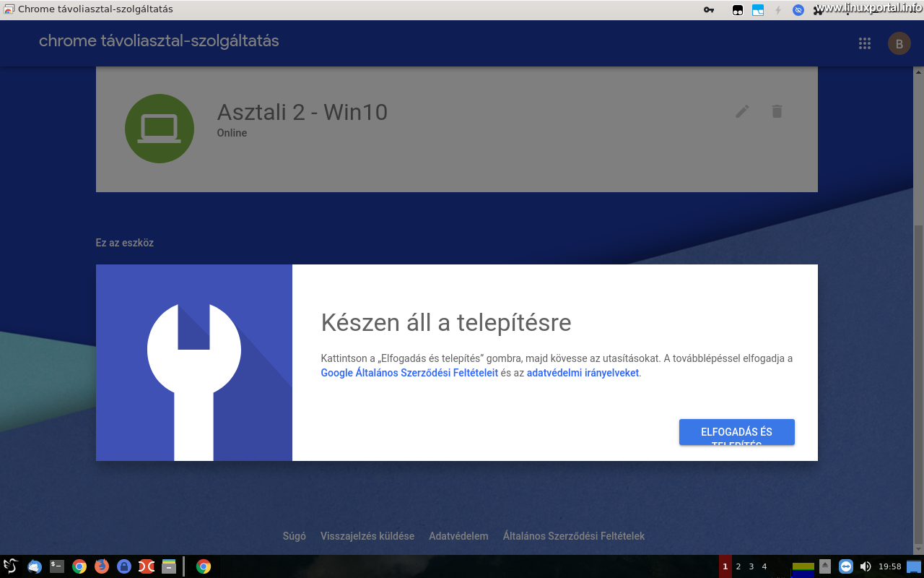Open the hummingbird start menu in the taskbar
Viewport: 924px width, 578px height.
(x=11, y=566)
